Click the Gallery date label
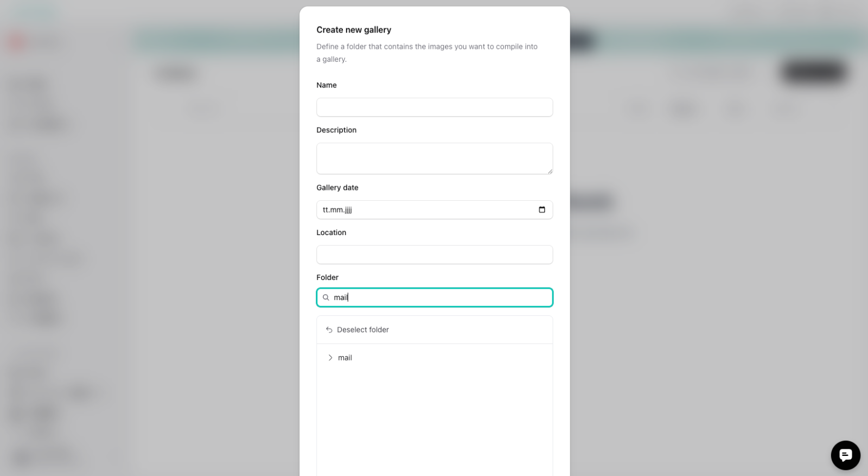Viewport: 868px width, 476px height. 337,188
